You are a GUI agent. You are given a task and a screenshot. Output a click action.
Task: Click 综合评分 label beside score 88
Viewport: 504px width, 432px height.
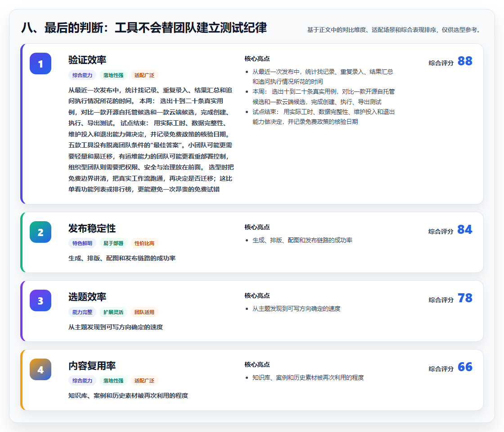[441, 63]
